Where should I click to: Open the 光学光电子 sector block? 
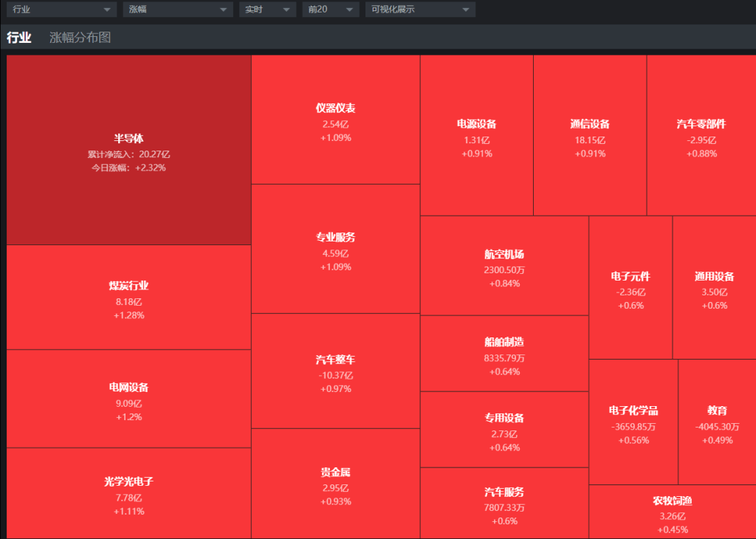(128, 493)
